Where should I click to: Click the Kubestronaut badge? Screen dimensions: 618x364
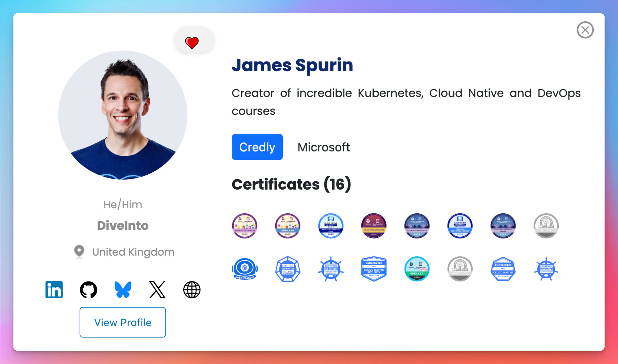click(x=245, y=269)
